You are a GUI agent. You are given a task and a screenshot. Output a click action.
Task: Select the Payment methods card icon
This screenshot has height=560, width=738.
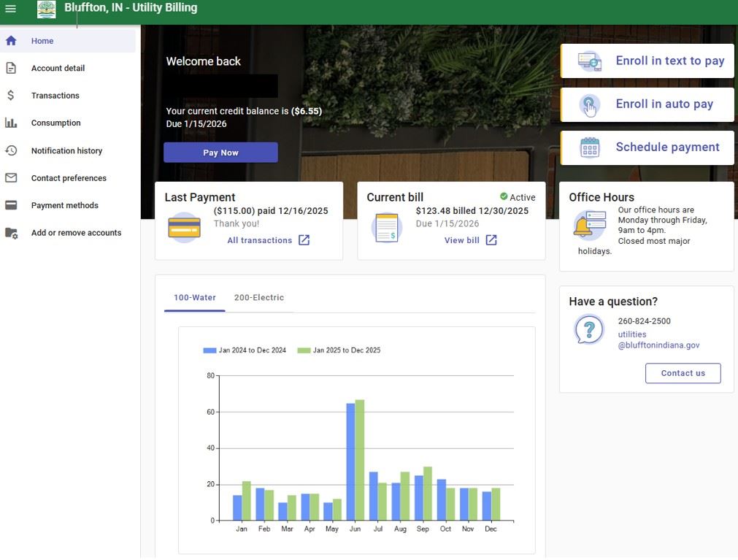point(9,204)
